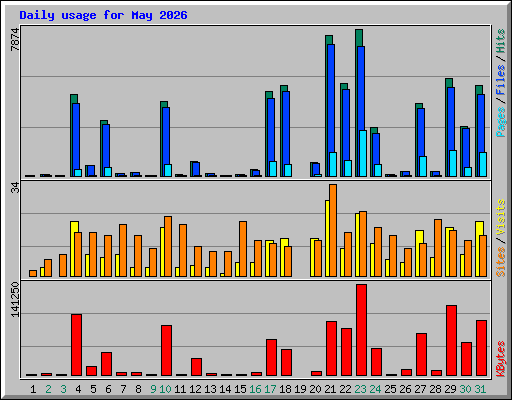Image resolution: width=512 pixels, height=400 pixels.
Task: Click green day label 16
Action: click(x=255, y=389)
